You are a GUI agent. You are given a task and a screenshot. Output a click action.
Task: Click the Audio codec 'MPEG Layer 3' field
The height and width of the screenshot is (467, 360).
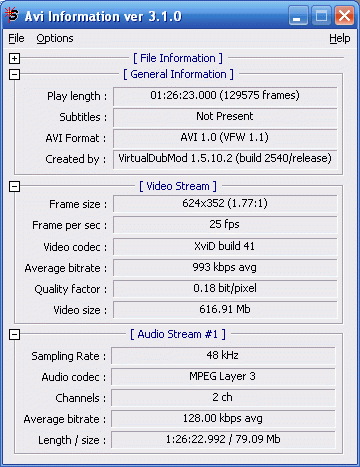pos(223,377)
